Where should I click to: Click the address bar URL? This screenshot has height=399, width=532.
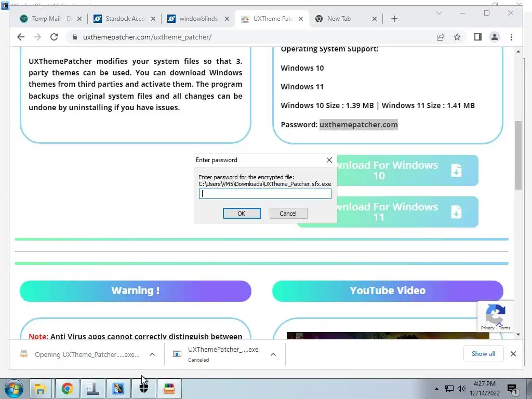click(147, 37)
